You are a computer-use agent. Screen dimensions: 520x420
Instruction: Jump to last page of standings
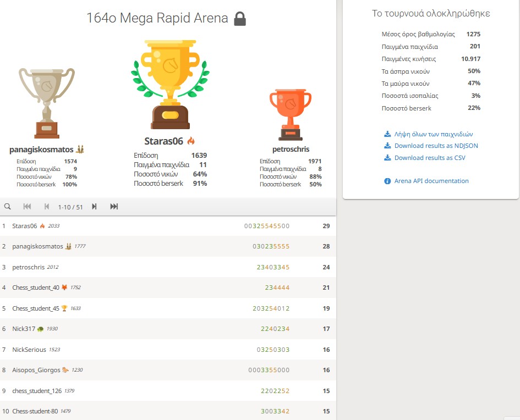(x=114, y=207)
